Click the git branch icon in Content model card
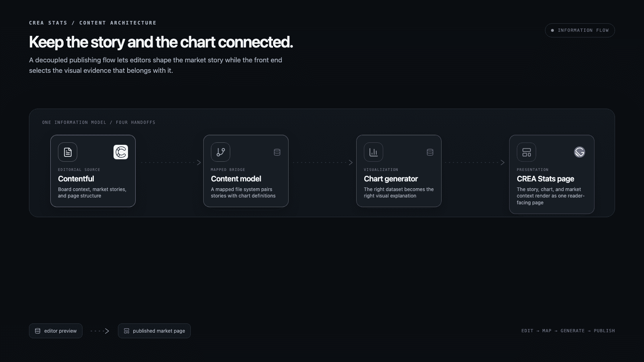The image size is (644, 362). (x=221, y=152)
